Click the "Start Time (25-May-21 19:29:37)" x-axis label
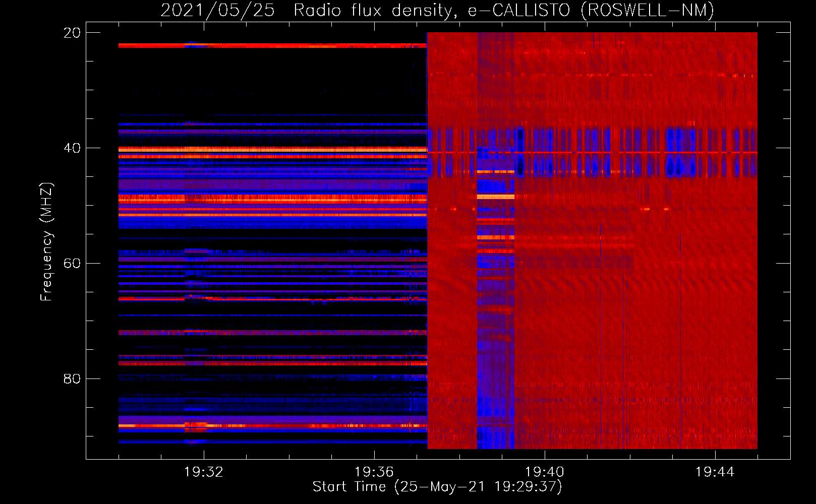Viewport: 816px width, 504px height. 437,487
